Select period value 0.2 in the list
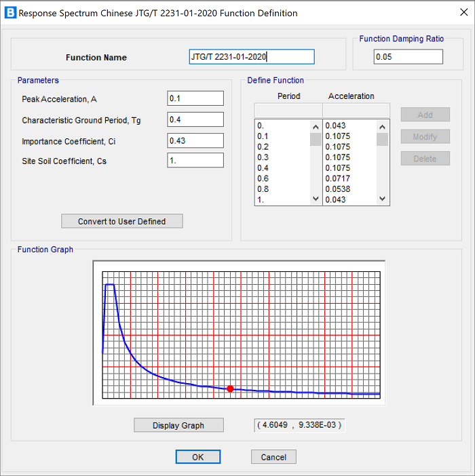Viewport: 475px width, 476px height. tap(263, 147)
